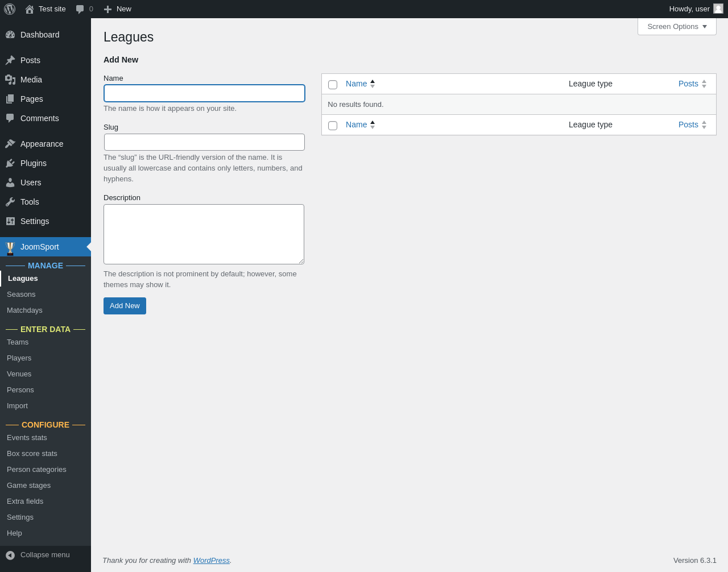728x572 pixels.
Task: Expand the Screen Options panel
Action: point(677,27)
